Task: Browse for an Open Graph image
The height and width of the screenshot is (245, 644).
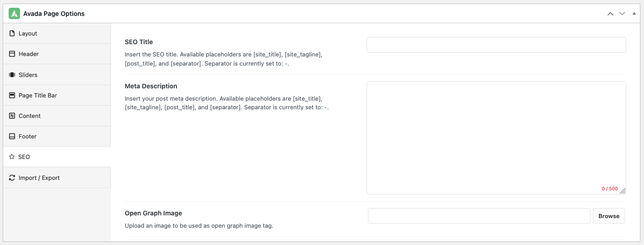Action: pos(609,216)
